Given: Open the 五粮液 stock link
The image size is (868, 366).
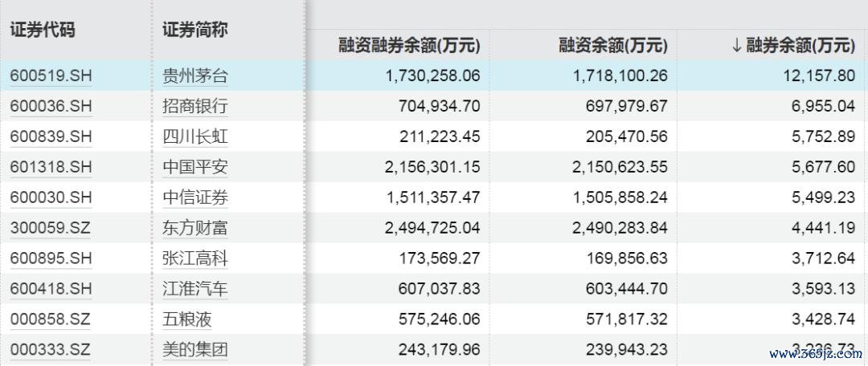Looking at the screenshot, I should click(x=186, y=319).
